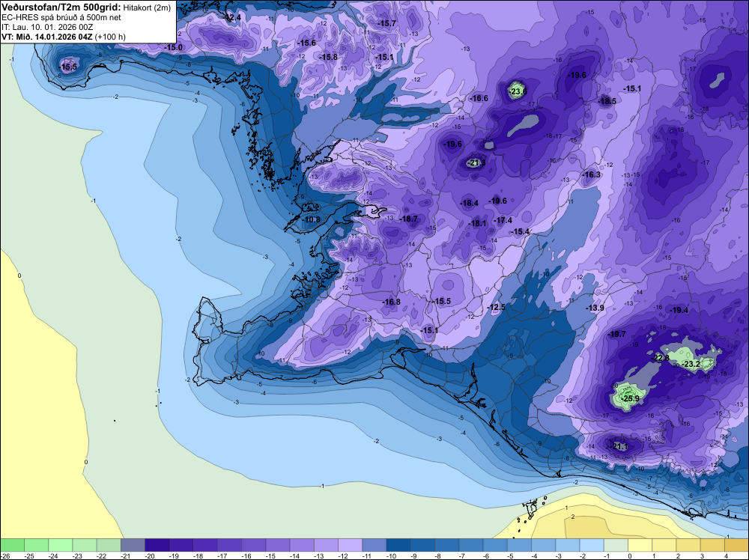Click the green legend swatch between -25 and -24
749x560 pixels.
[36, 545]
